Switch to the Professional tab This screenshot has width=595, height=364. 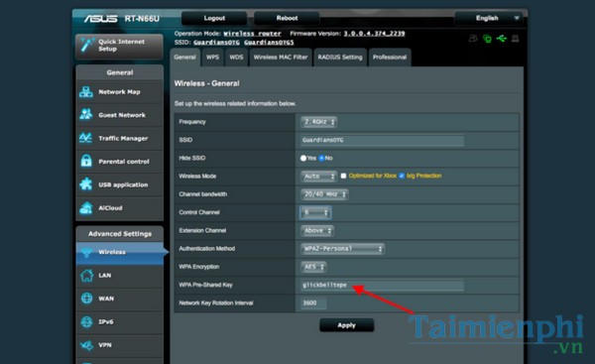(390, 58)
